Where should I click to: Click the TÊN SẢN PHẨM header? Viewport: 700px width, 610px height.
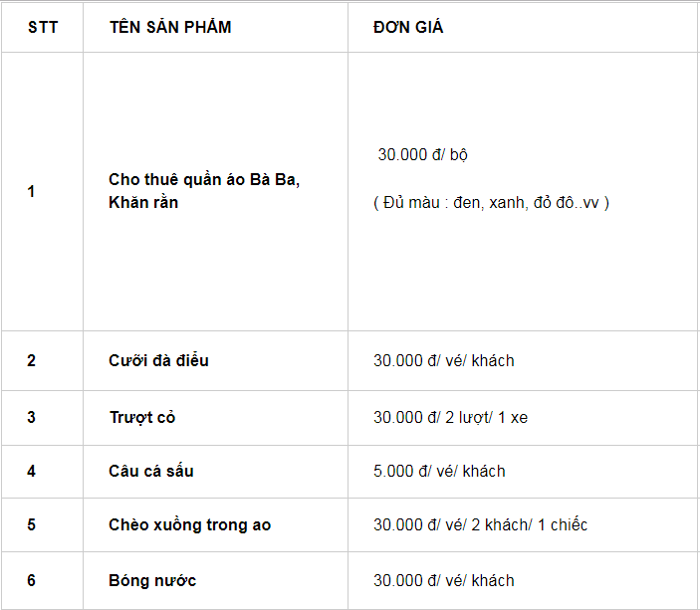[170, 27]
